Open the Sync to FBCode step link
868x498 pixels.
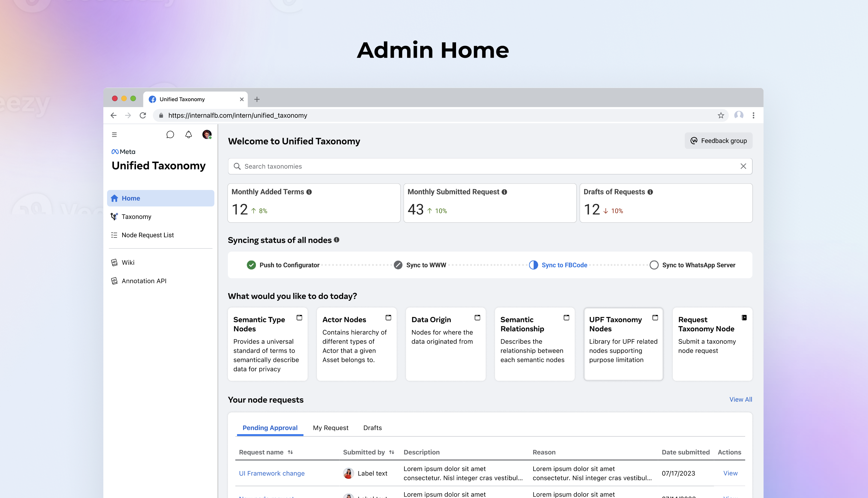click(564, 265)
